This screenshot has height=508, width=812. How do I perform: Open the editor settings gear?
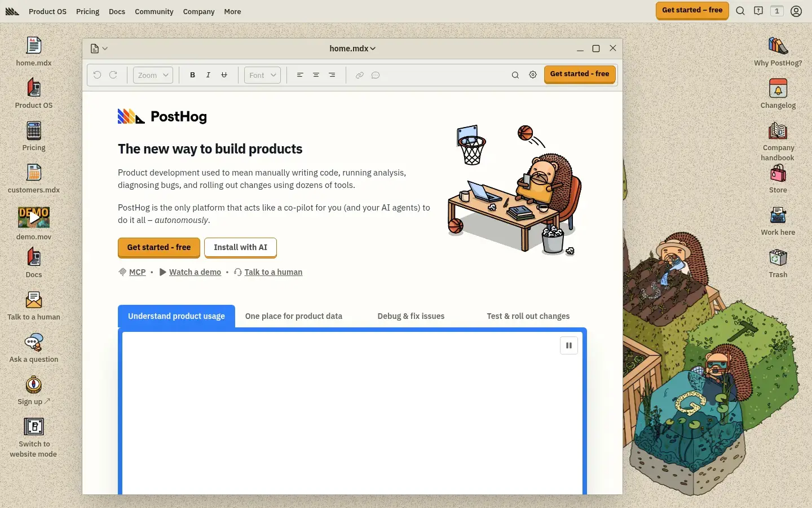(x=533, y=75)
